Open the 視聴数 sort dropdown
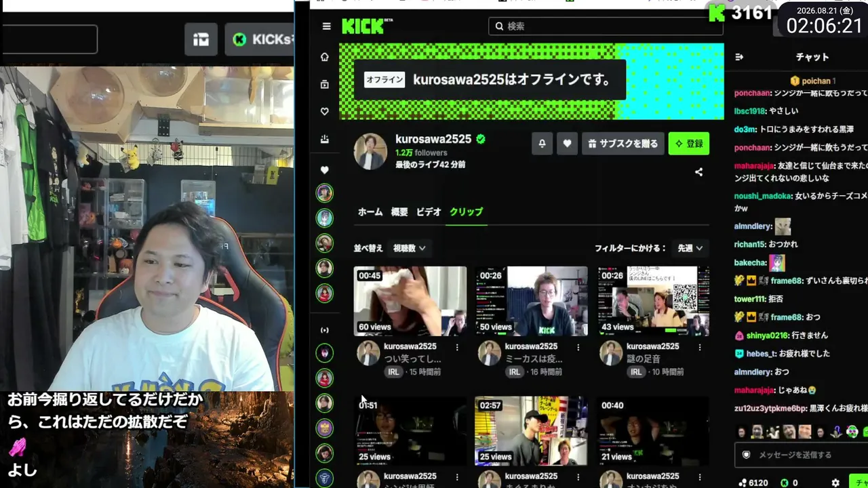The width and height of the screenshot is (868, 488). [x=410, y=248]
